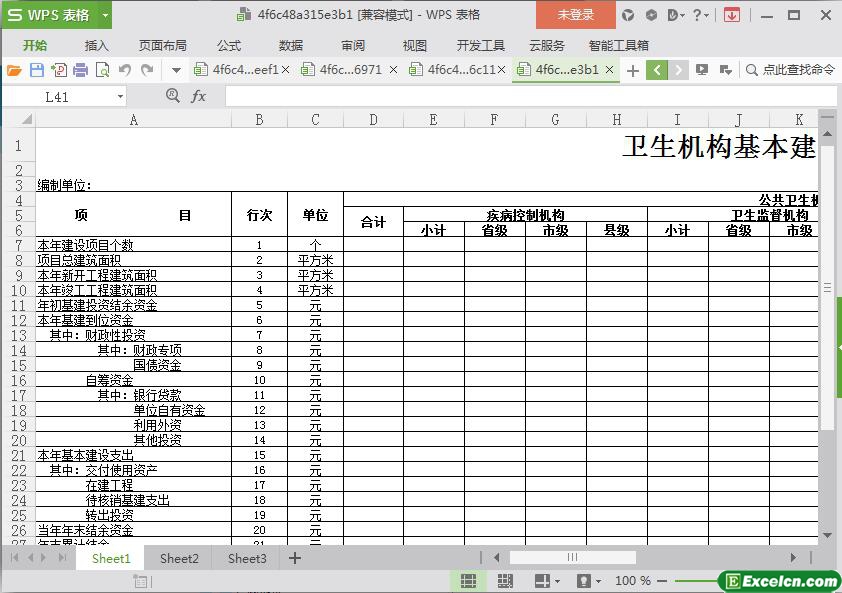Screen dimensions: 842x593
Task: Open the 插入 ribbon tab
Action: (97, 46)
